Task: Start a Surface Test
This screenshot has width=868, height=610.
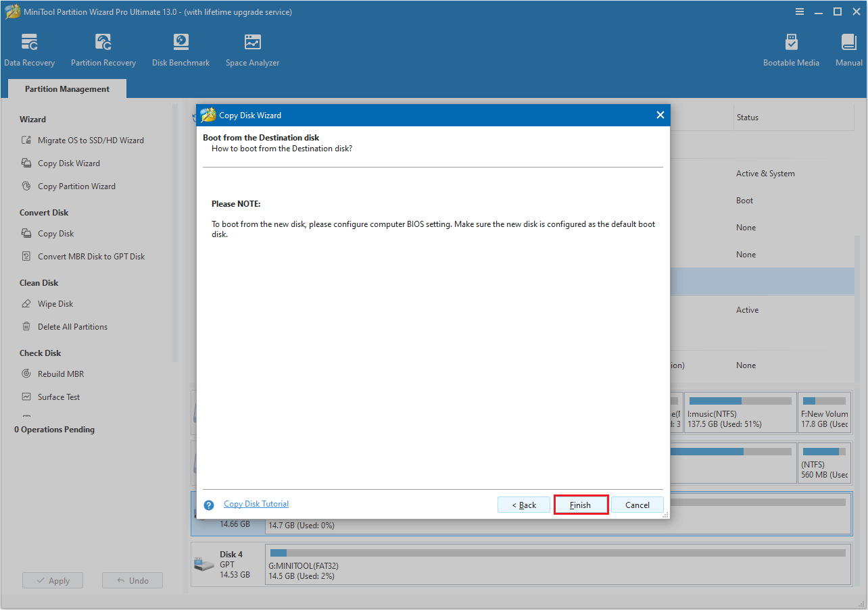Action: (x=59, y=397)
